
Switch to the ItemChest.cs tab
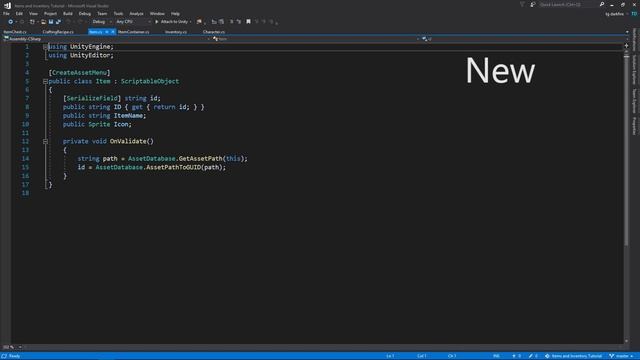15,32
